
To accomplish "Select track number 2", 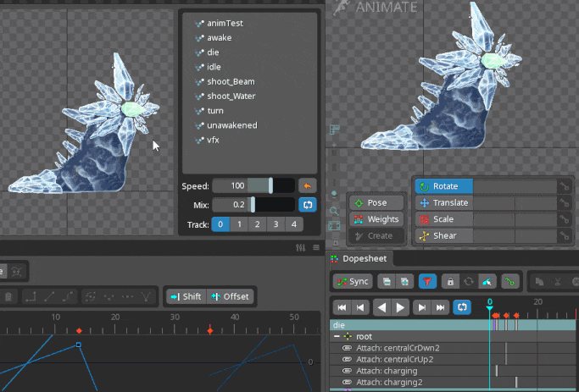I will [257, 224].
